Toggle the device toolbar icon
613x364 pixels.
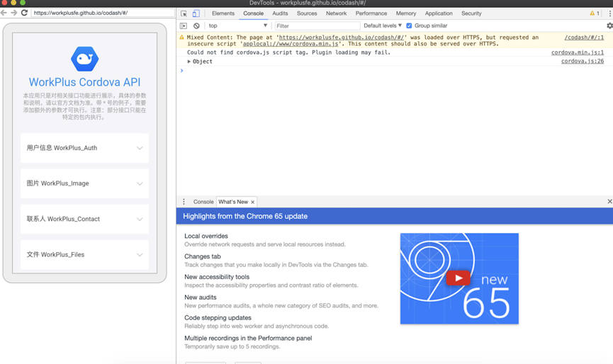[196, 13]
